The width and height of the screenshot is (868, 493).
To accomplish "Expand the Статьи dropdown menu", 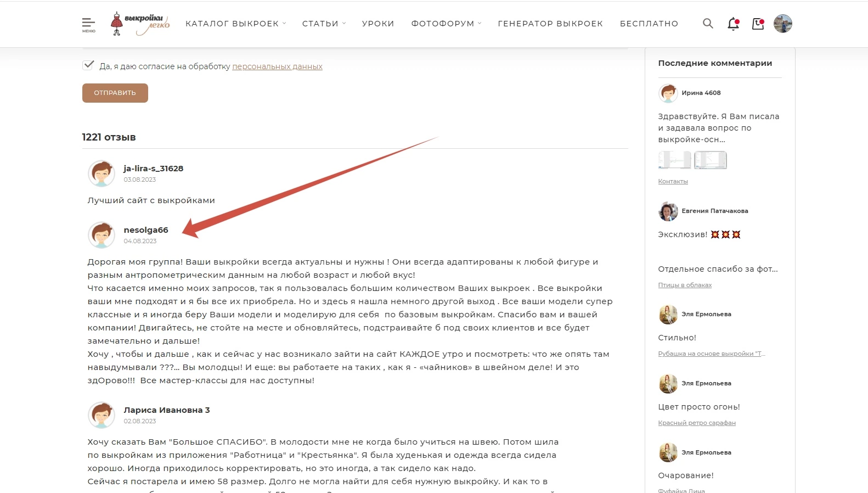I will [x=324, y=24].
